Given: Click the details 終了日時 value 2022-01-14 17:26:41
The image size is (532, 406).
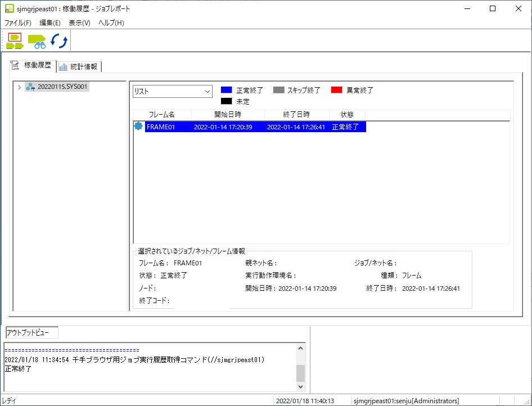Looking at the screenshot, I should point(431,288).
